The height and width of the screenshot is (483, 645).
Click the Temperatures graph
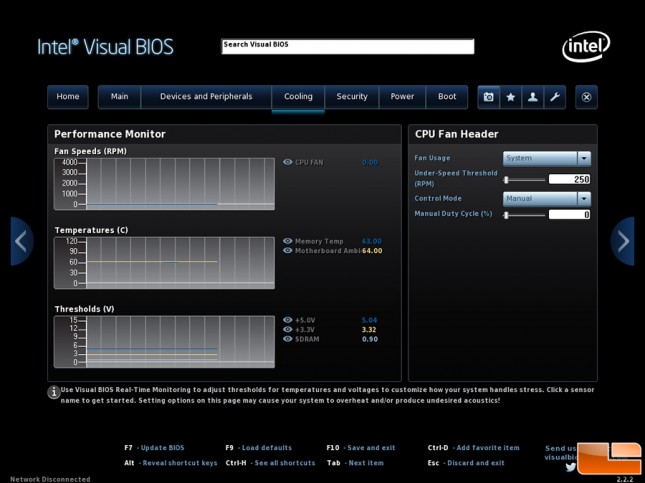click(x=164, y=262)
